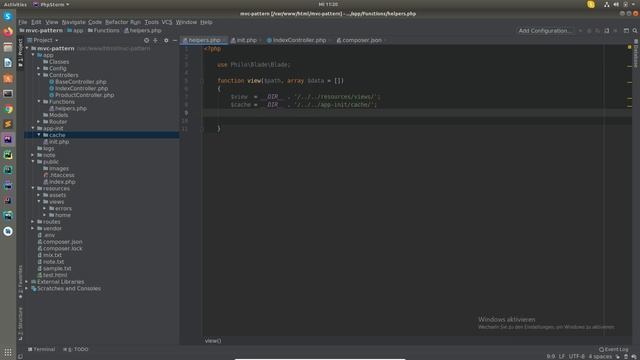The image size is (640, 360).
Task: Expand the Config folder arrow
Action: point(39,68)
